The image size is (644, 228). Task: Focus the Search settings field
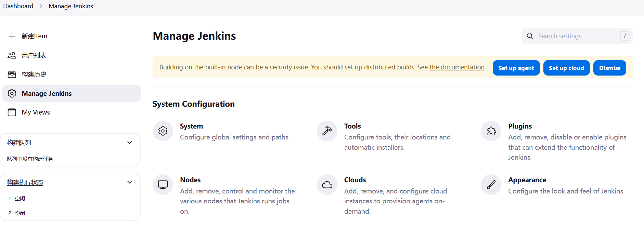[x=577, y=36]
